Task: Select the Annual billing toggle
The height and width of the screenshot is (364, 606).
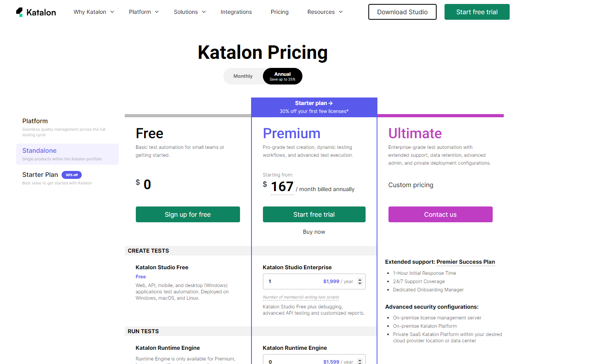Action: coord(282,76)
